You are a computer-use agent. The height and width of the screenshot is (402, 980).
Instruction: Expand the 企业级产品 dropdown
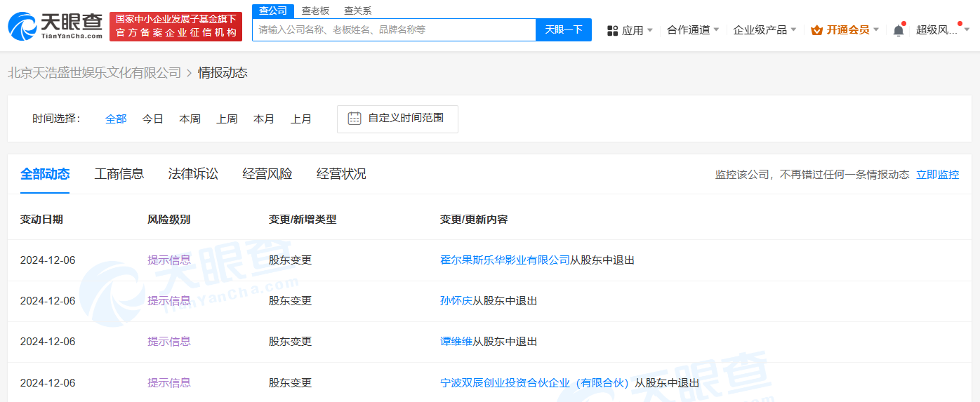764,30
